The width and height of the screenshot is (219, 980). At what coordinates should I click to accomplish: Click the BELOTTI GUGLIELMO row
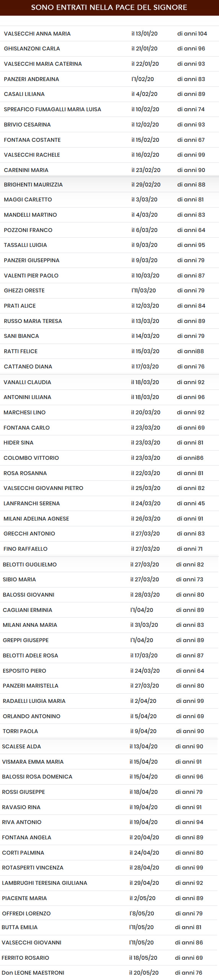(x=109, y=565)
